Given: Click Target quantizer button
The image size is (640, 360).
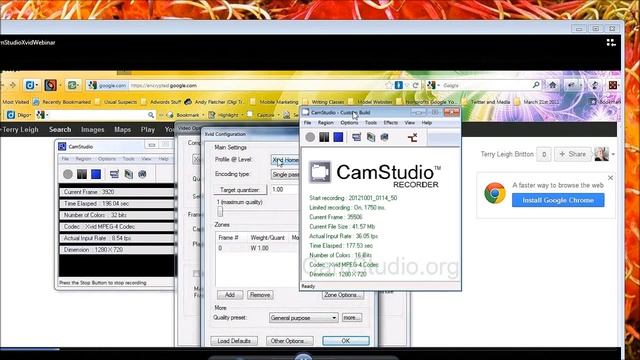Looking at the screenshot, I should click(x=240, y=190).
